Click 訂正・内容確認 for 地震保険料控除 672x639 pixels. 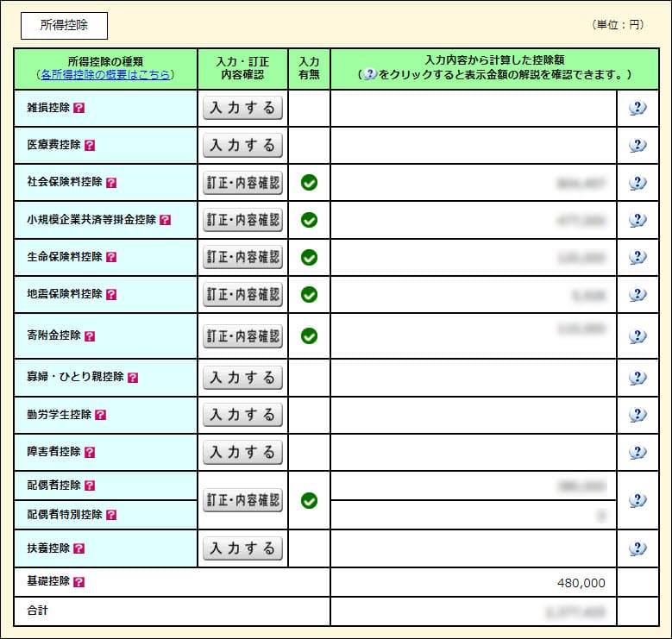(x=242, y=295)
